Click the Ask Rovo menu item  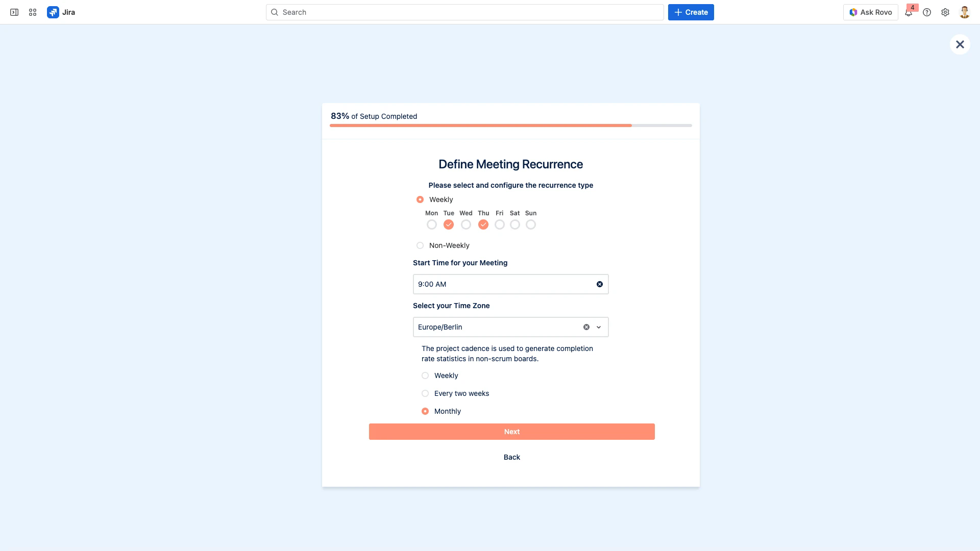coord(870,12)
